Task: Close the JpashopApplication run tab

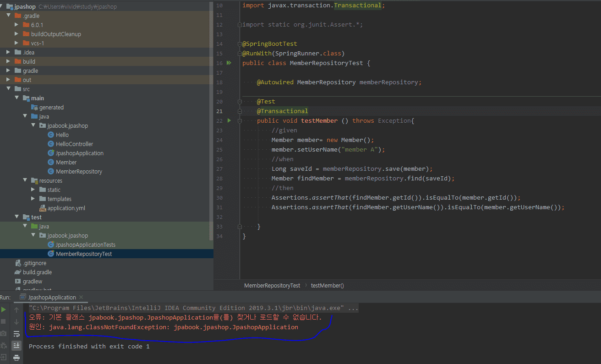Action: coord(81,297)
